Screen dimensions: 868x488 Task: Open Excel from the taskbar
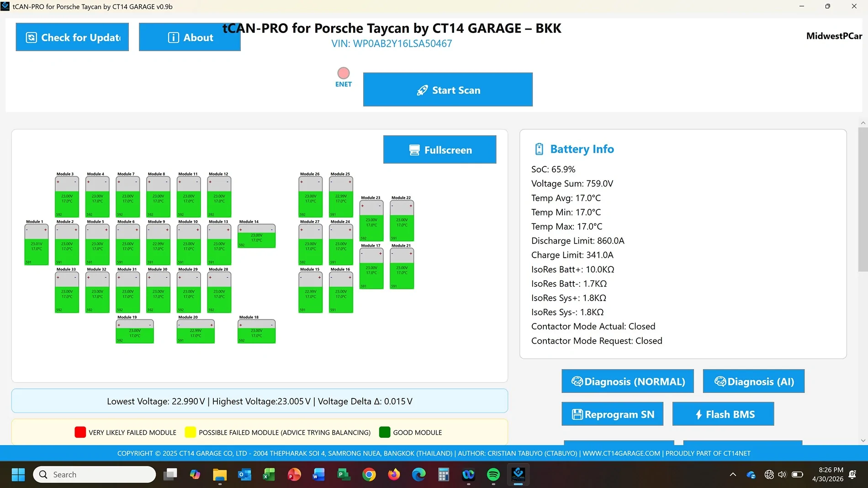(269, 475)
